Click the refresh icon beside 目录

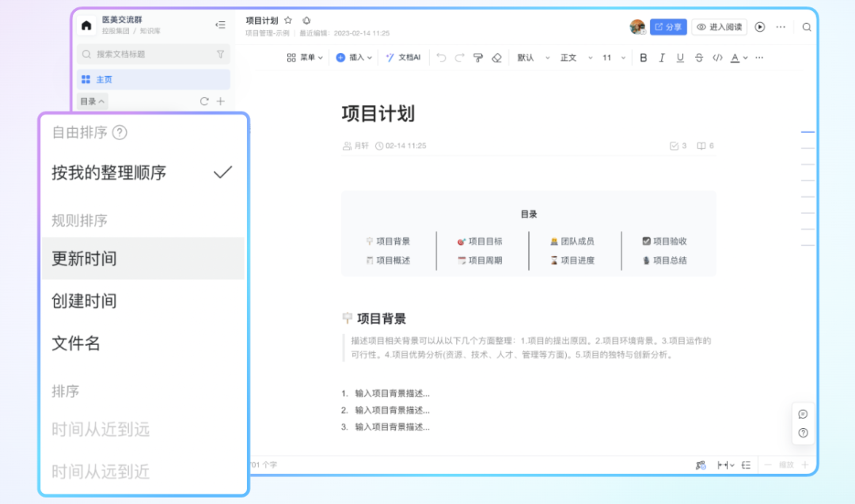coord(204,101)
